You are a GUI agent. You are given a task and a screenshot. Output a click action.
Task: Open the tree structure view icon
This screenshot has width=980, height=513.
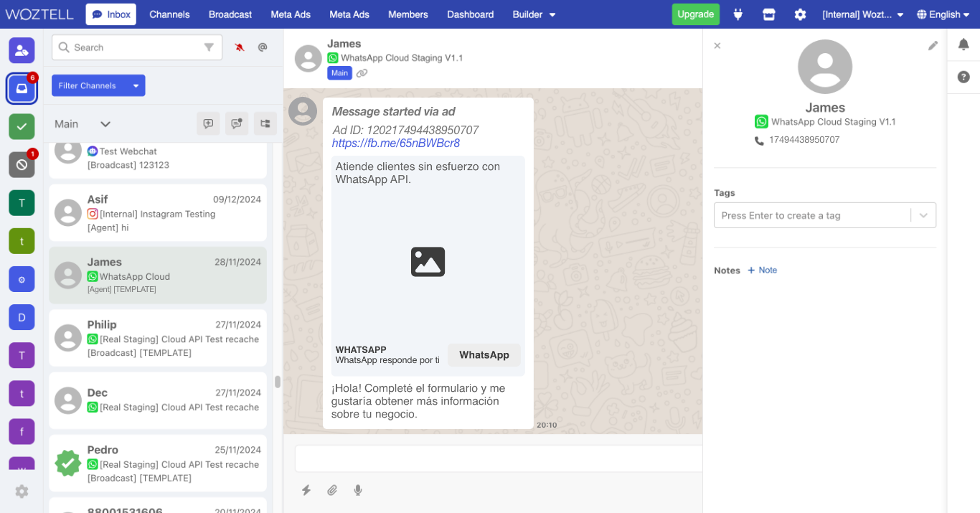coord(265,123)
